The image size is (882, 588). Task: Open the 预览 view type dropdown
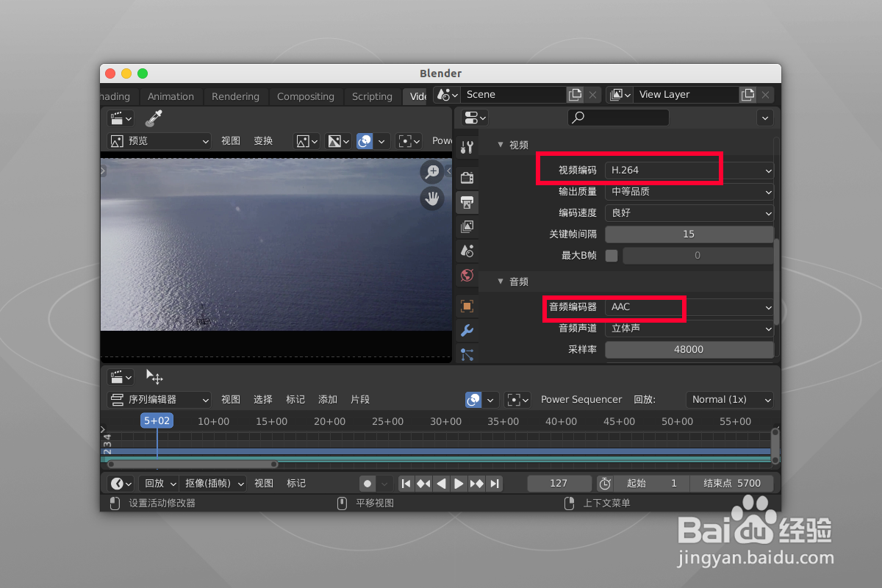(x=159, y=140)
